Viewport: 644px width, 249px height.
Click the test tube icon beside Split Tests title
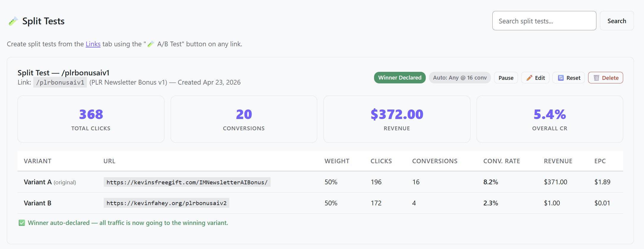(13, 21)
